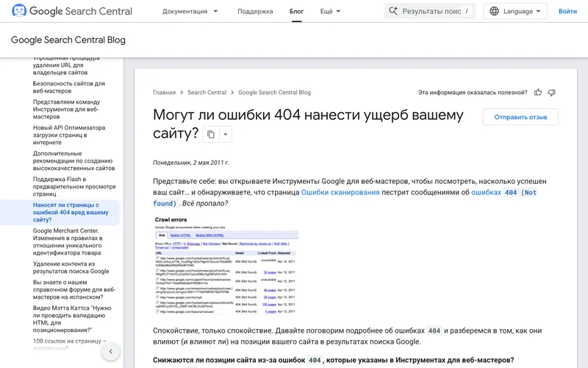Click the thumbs up helpful icon
The image size is (588, 368).
[538, 93]
